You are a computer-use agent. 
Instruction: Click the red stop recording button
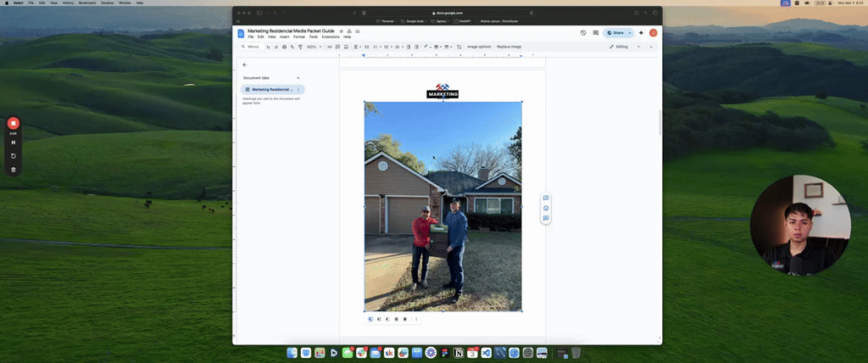tap(14, 124)
